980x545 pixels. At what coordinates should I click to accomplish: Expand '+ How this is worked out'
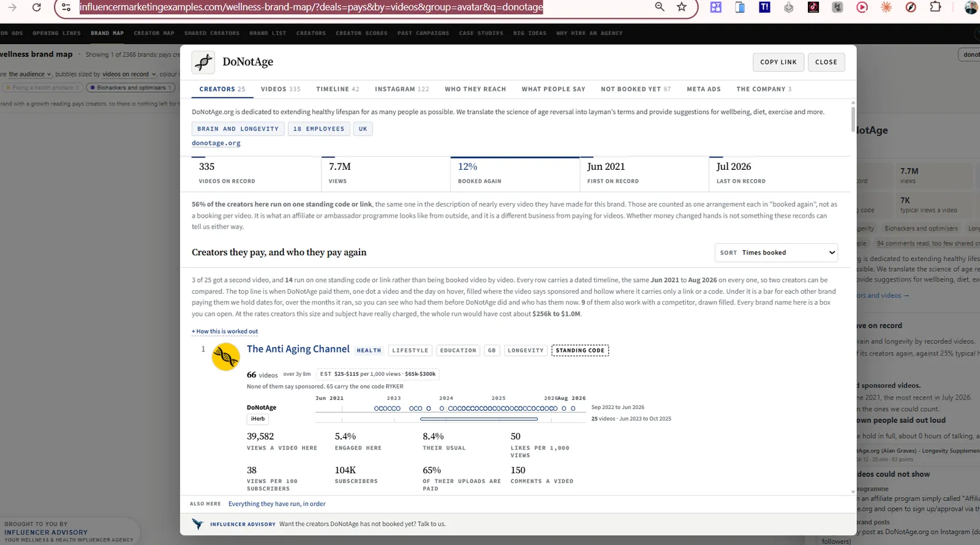(225, 332)
